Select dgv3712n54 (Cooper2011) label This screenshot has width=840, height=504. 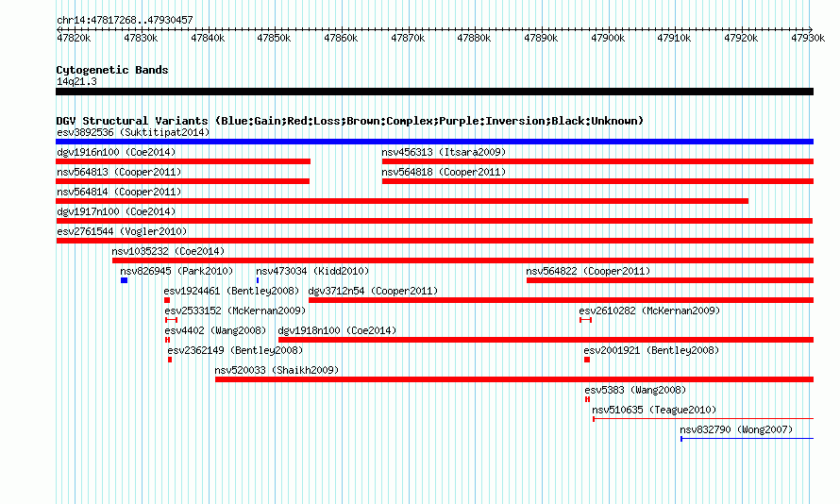click(x=374, y=291)
